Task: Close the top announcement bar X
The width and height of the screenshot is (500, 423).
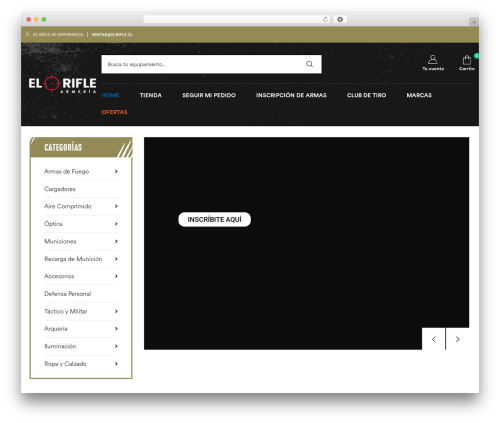Action: [27, 34]
